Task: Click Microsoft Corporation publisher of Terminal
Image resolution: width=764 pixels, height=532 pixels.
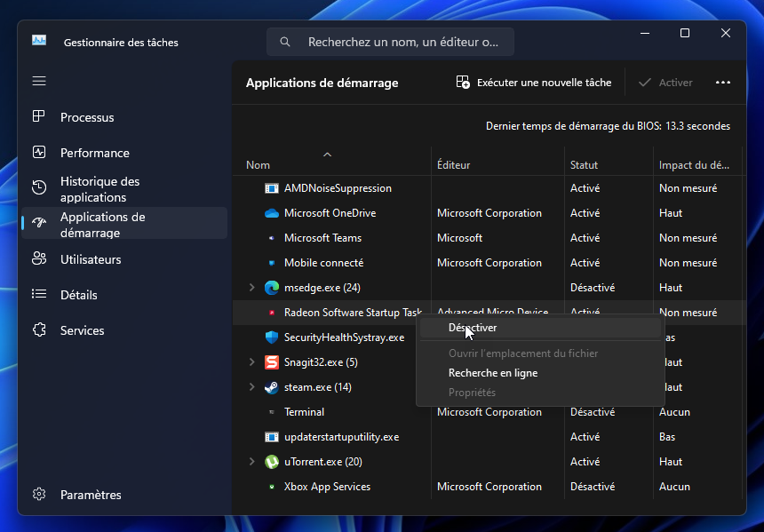Action: pyautogui.click(x=489, y=412)
